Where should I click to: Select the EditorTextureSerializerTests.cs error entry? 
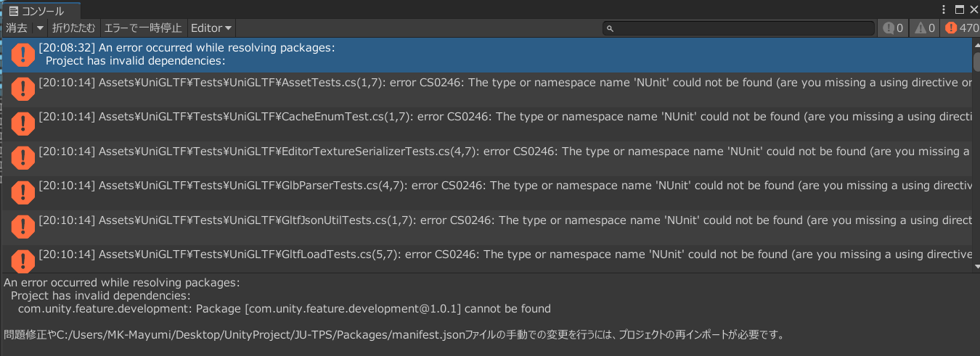(x=486, y=158)
